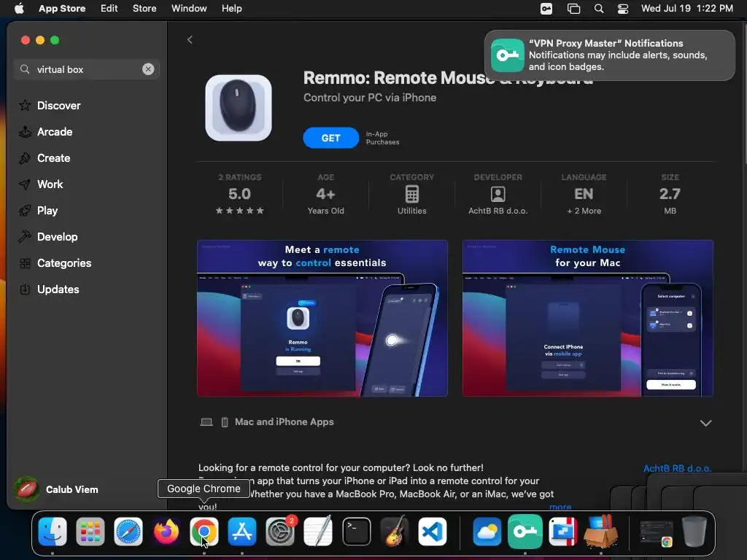The width and height of the screenshot is (747, 560).
Task: Open the box-shaped app in dock
Action: point(601,532)
